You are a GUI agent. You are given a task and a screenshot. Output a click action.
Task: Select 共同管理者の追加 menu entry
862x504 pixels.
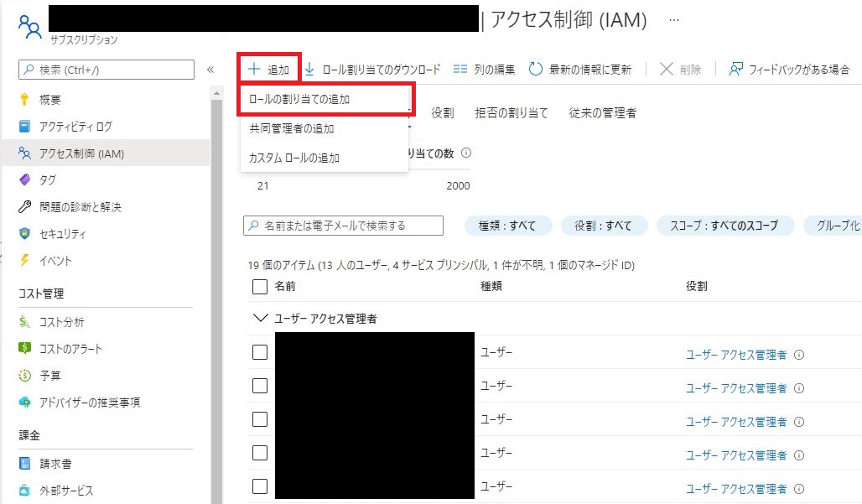325,128
